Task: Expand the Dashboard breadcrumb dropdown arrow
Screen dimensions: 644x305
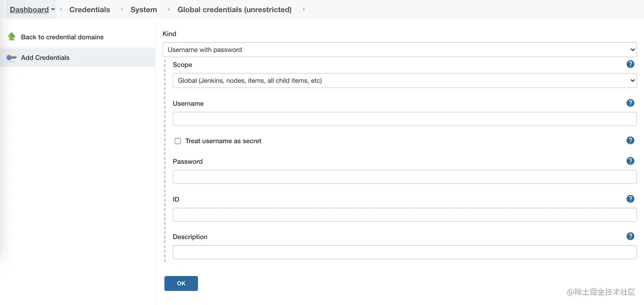Action: pos(53,9)
